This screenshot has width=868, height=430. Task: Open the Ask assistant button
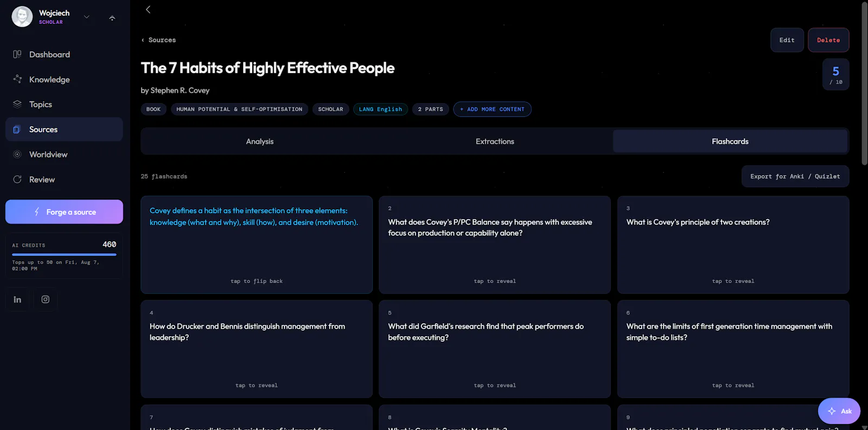[x=839, y=411]
